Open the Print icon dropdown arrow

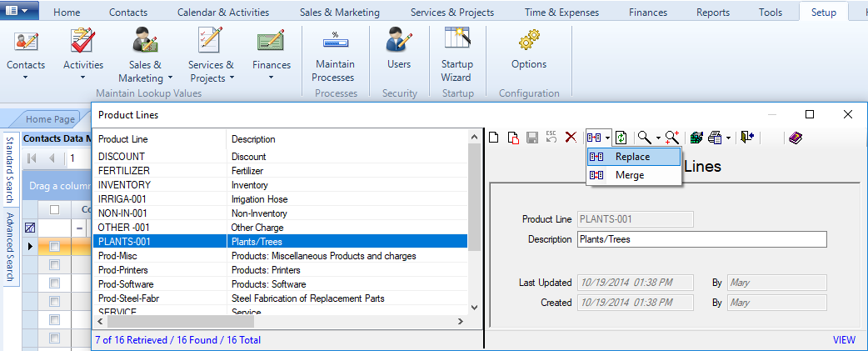(729, 138)
